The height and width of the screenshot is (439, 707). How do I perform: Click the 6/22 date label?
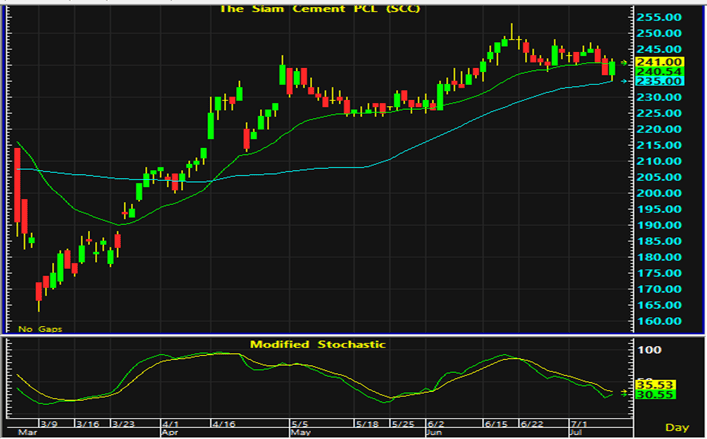(532, 424)
